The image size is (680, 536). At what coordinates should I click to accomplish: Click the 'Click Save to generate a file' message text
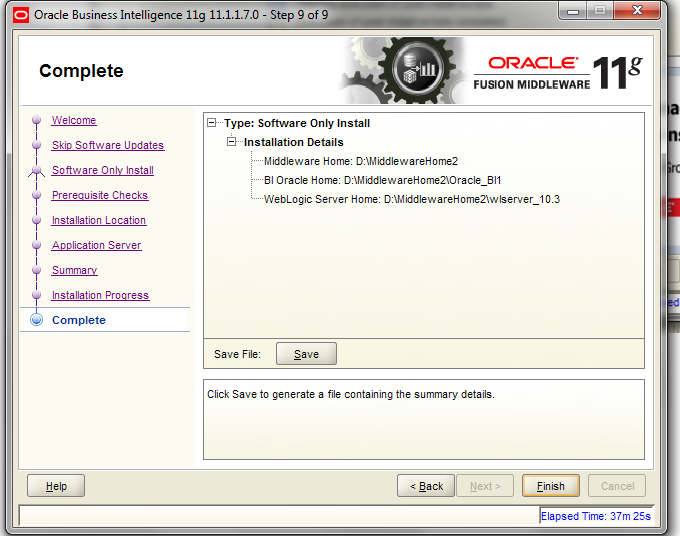(351, 394)
